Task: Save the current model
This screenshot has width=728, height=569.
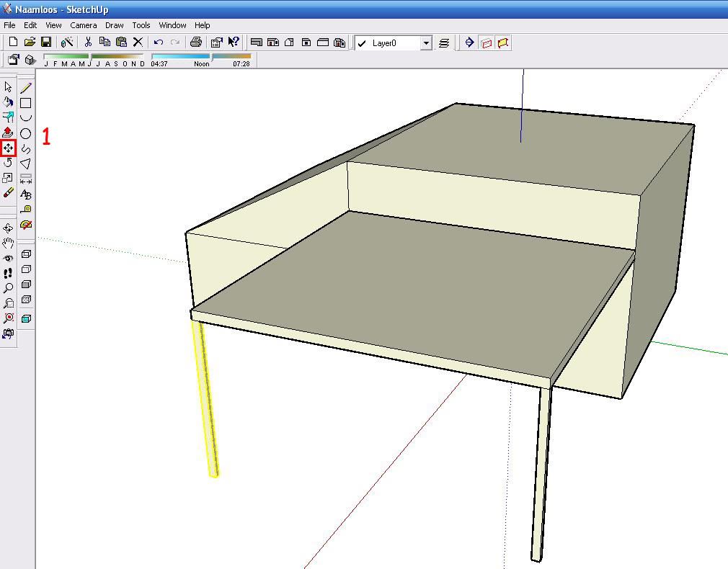Action: [46, 42]
